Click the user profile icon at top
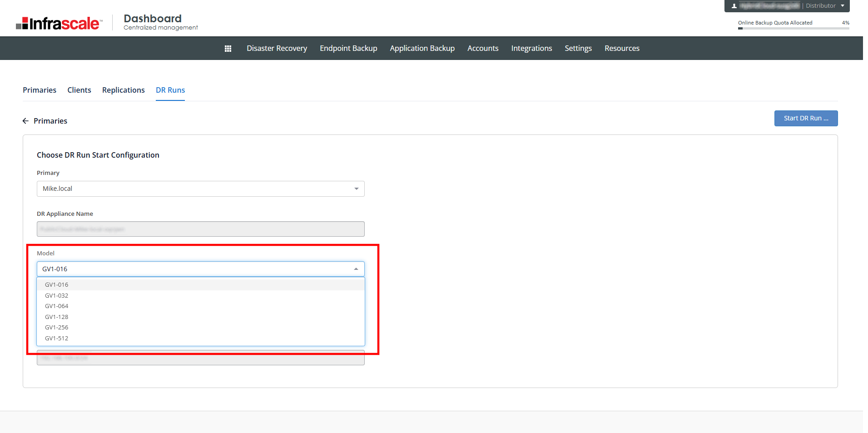Screen dimensions: 868x433 (x=734, y=6)
